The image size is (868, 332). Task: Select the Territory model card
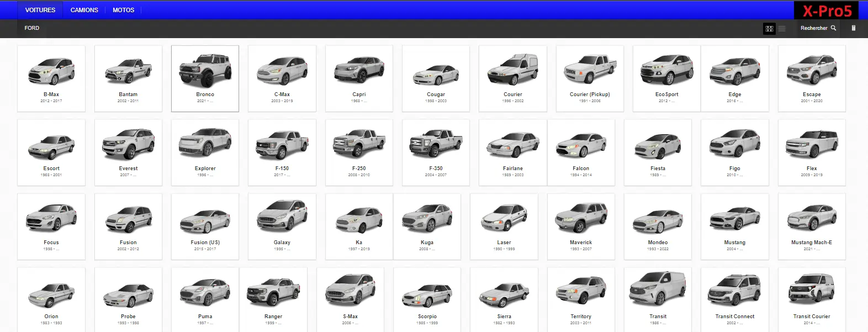coord(581,300)
